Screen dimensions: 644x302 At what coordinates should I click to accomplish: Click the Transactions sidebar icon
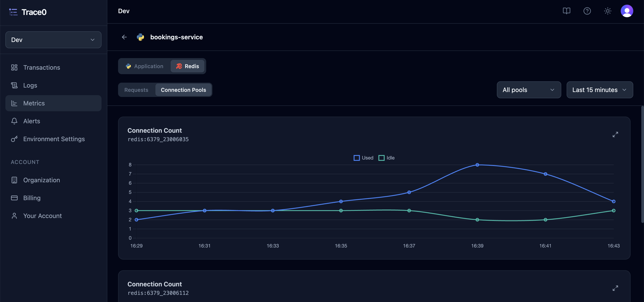pyautogui.click(x=14, y=67)
